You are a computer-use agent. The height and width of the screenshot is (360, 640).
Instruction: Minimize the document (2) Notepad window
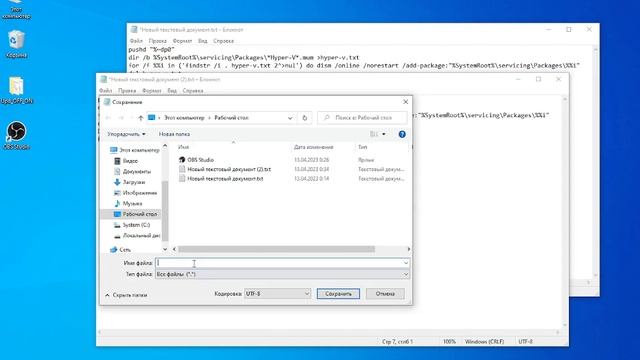point(518,79)
